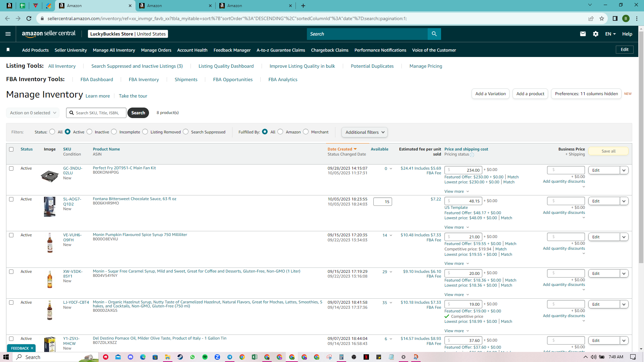Click the Save all button

pos(608,151)
